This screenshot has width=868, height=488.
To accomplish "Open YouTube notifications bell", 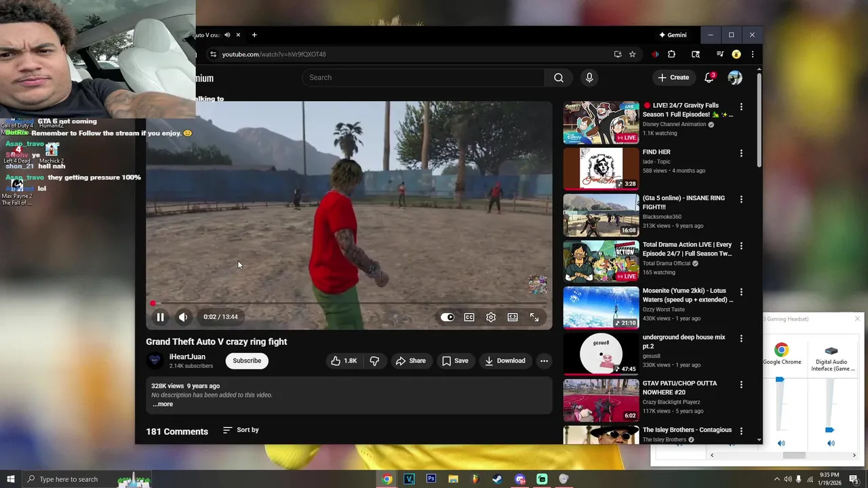I will pos(709,77).
